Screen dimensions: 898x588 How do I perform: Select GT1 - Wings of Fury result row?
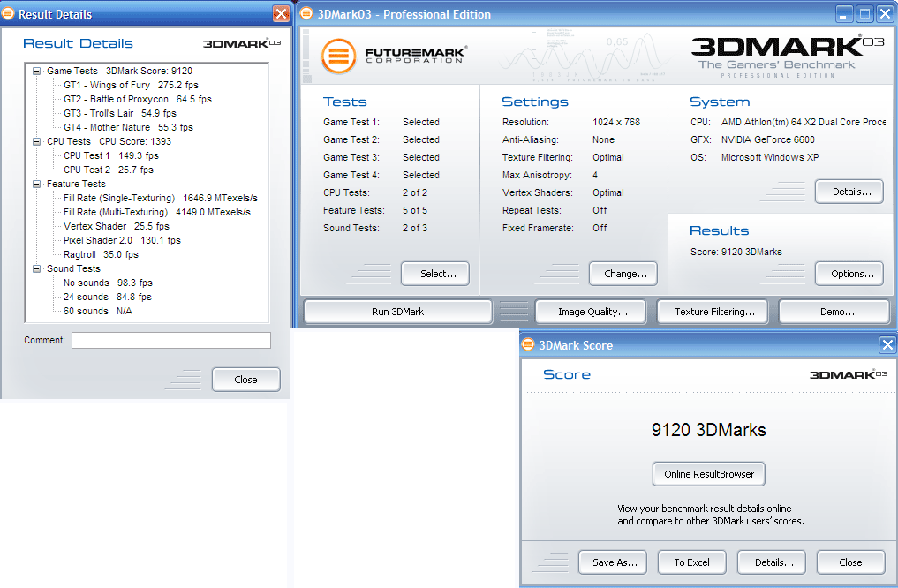[x=132, y=85]
